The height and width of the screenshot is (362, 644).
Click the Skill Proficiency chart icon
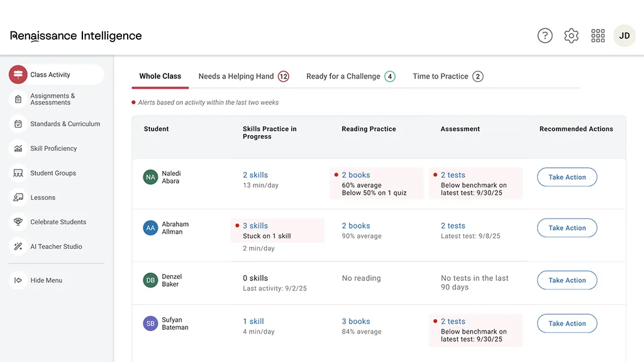pos(18,148)
